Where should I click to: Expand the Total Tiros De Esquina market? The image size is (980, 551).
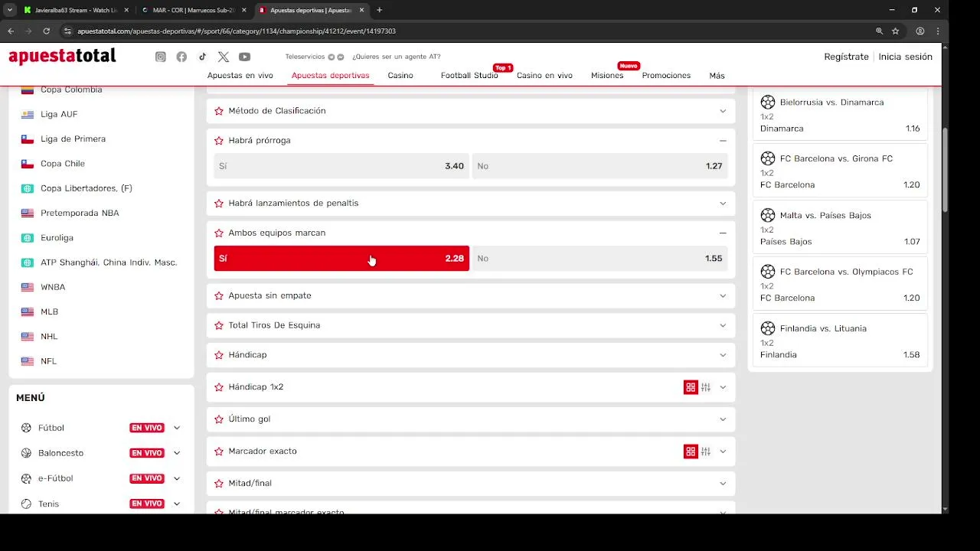722,326
